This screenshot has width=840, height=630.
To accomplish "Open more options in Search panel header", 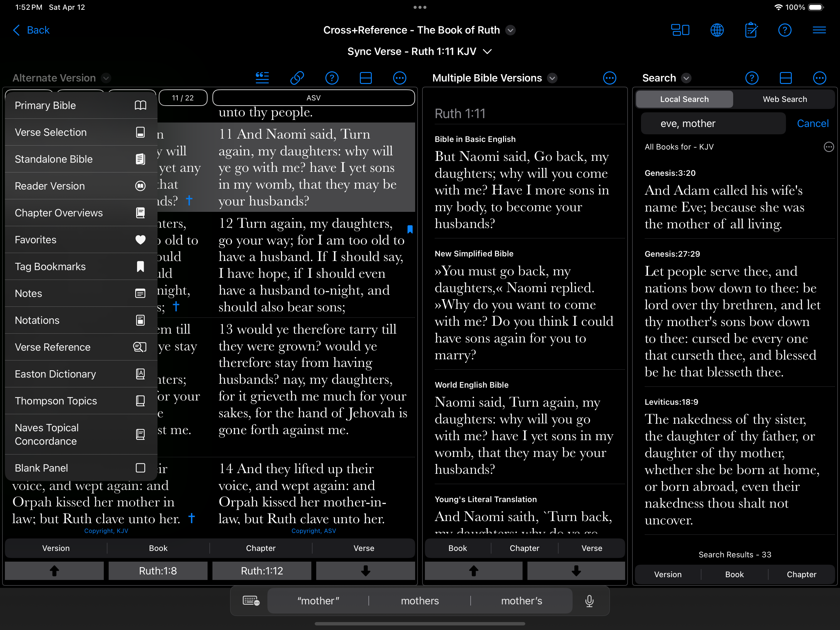I will click(x=820, y=78).
